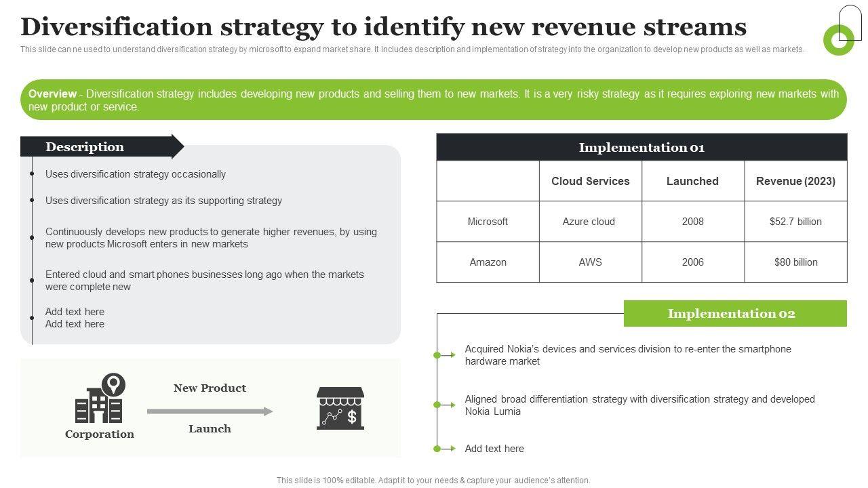Select "Add text here" under Implementation 02
Viewport: 868px width, 488px height.
click(494, 449)
